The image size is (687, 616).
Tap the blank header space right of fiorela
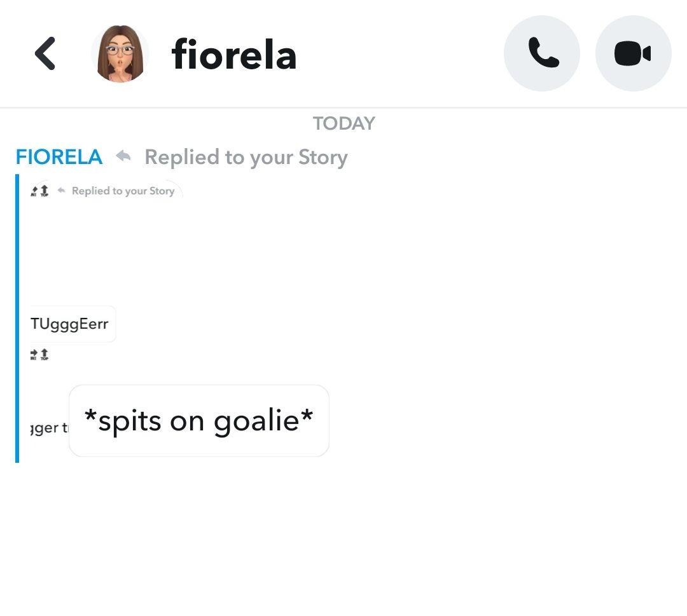401,54
